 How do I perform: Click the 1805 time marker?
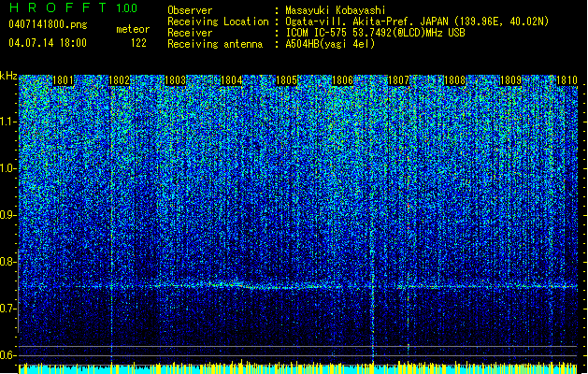[x=287, y=80]
